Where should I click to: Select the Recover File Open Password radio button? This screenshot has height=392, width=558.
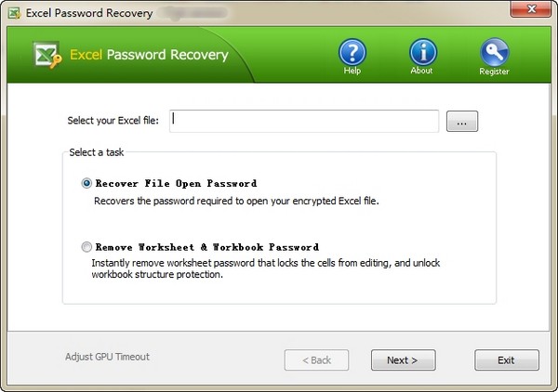(87, 184)
